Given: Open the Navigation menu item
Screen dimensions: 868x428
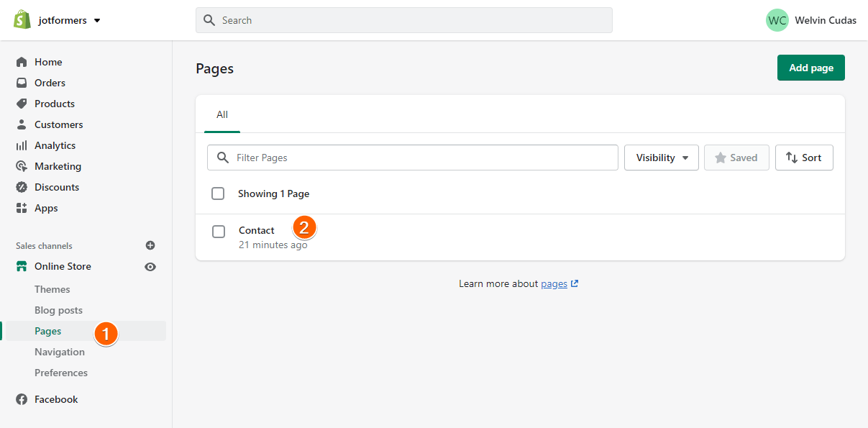Looking at the screenshot, I should pyautogui.click(x=60, y=352).
